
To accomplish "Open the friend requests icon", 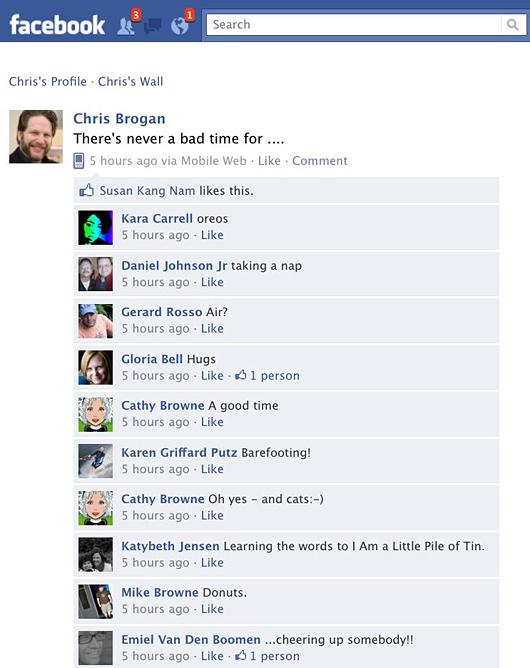I will (x=126, y=26).
